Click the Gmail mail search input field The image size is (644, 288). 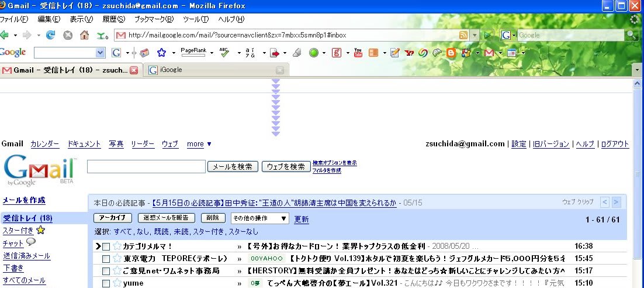(x=146, y=167)
